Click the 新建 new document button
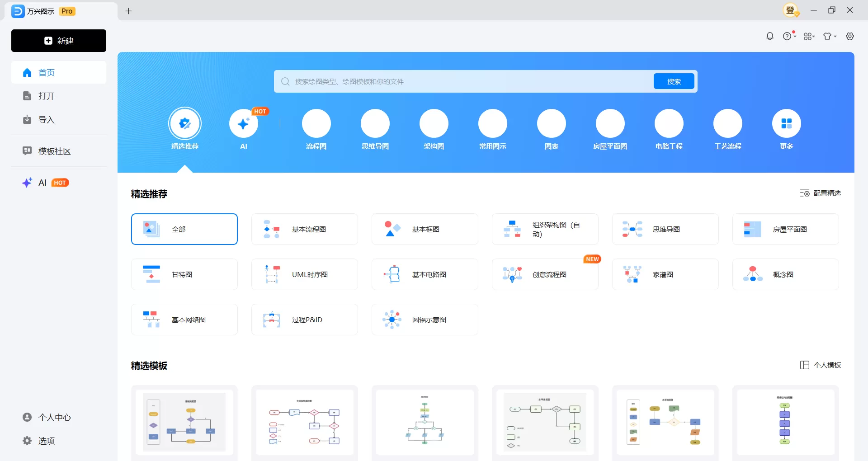 coord(58,41)
